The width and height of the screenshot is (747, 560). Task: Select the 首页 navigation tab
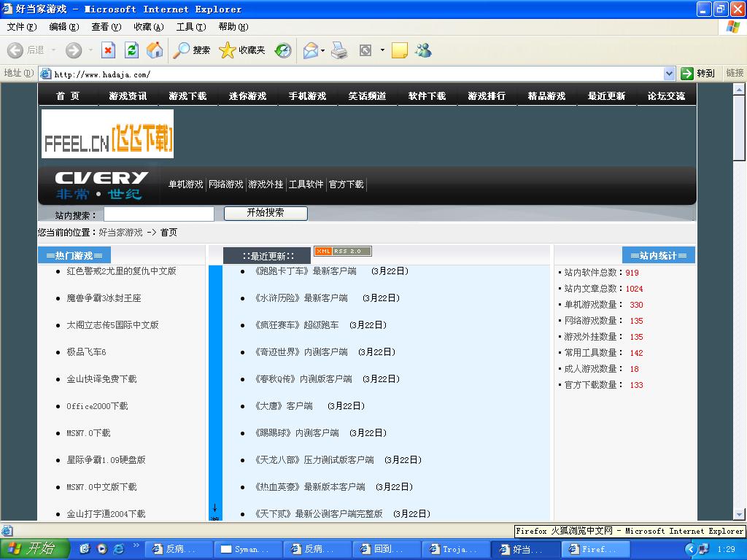68,96
